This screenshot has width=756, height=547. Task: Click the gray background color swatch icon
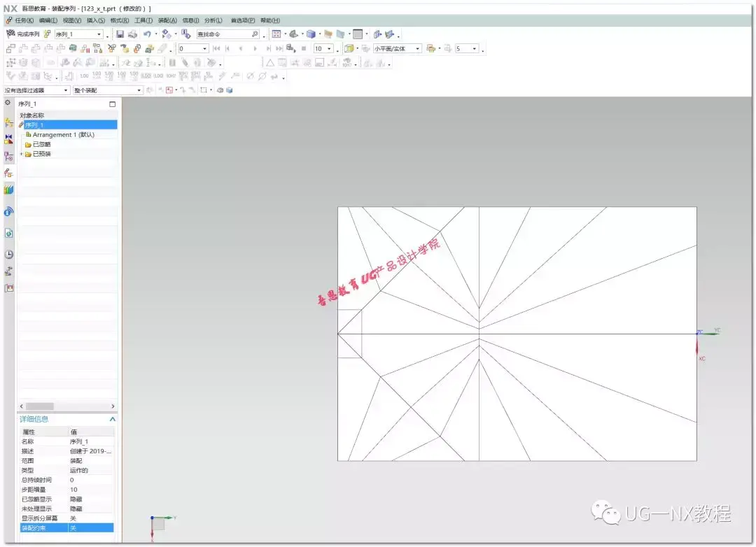coord(358,34)
